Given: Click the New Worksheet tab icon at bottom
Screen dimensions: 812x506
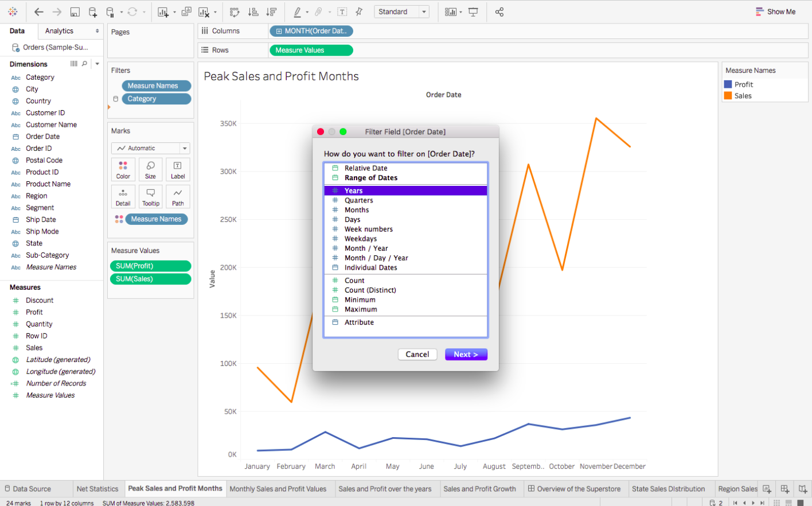Looking at the screenshot, I should 767,489.
